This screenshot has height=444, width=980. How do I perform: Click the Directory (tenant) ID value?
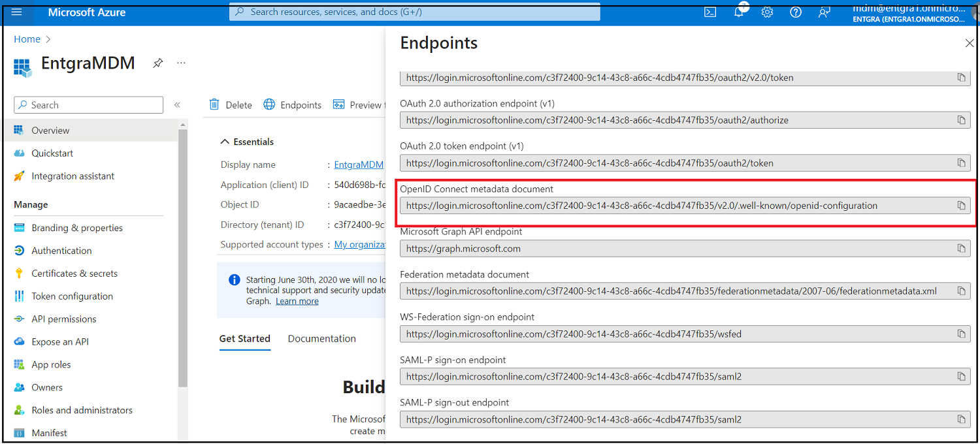click(359, 225)
